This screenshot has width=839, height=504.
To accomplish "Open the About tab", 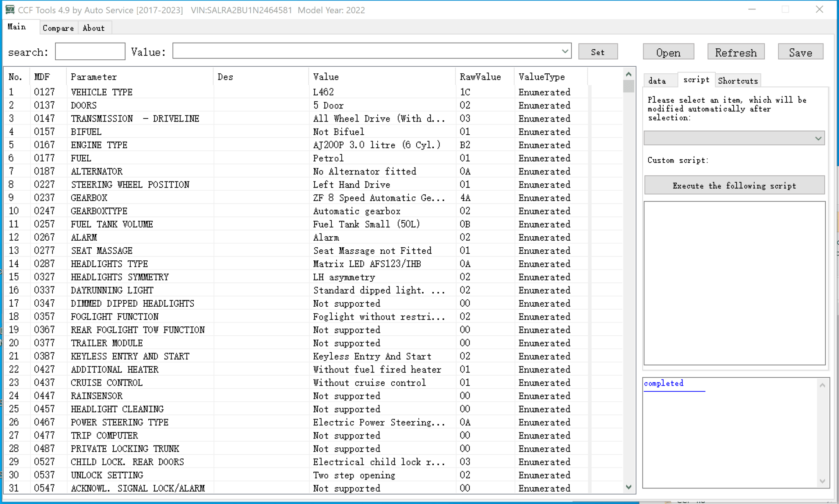I will click(94, 27).
